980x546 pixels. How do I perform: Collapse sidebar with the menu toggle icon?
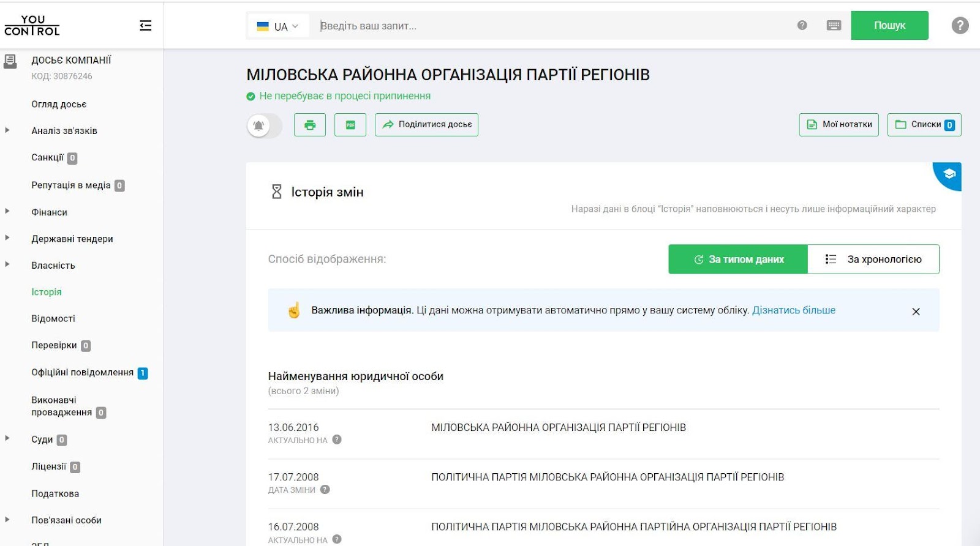click(145, 26)
